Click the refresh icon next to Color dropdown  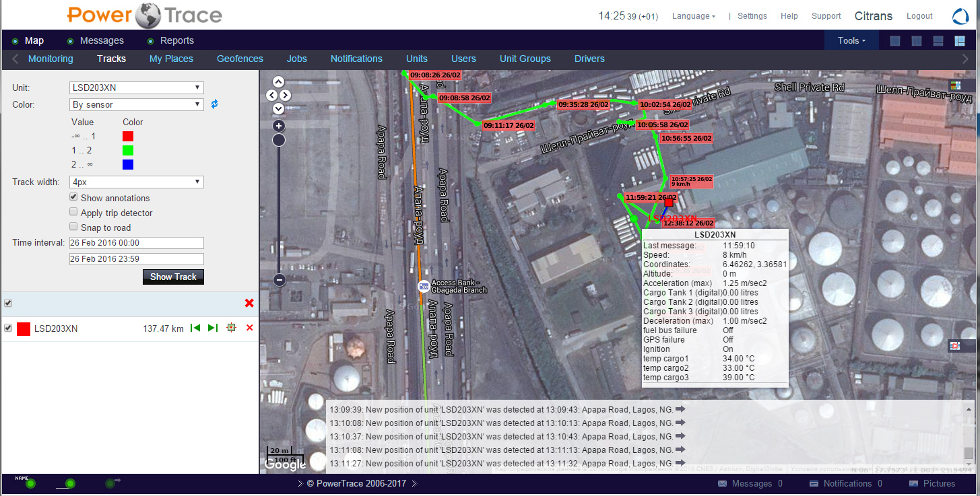(215, 104)
